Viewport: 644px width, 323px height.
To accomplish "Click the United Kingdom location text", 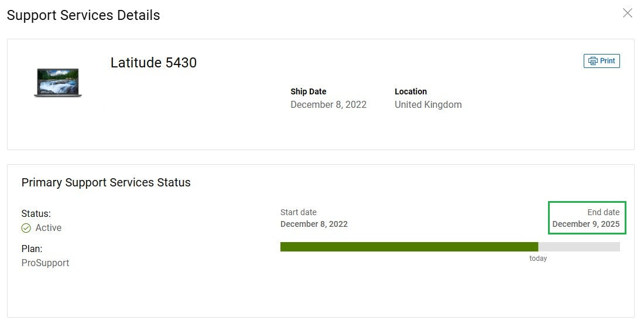I will coord(428,105).
